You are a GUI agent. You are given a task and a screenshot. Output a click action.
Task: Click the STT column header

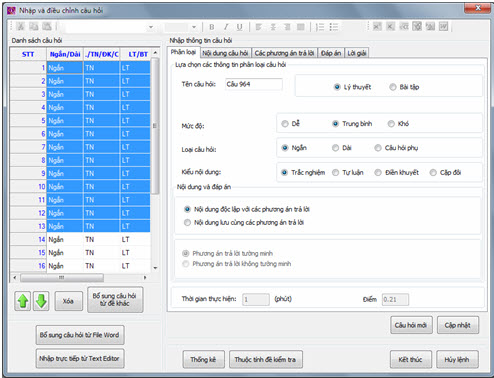pyautogui.click(x=28, y=54)
